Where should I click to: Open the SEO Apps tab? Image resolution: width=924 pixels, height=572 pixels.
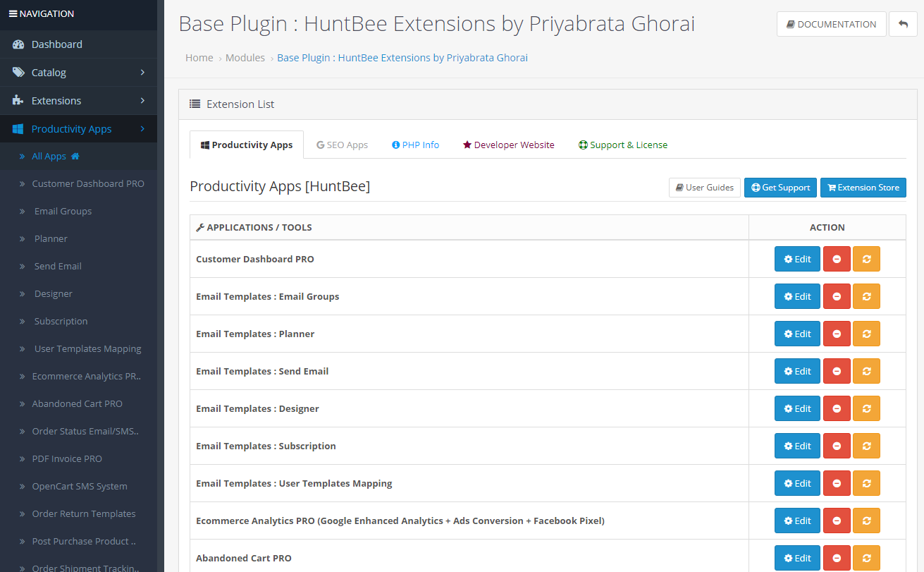coord(342,145)
